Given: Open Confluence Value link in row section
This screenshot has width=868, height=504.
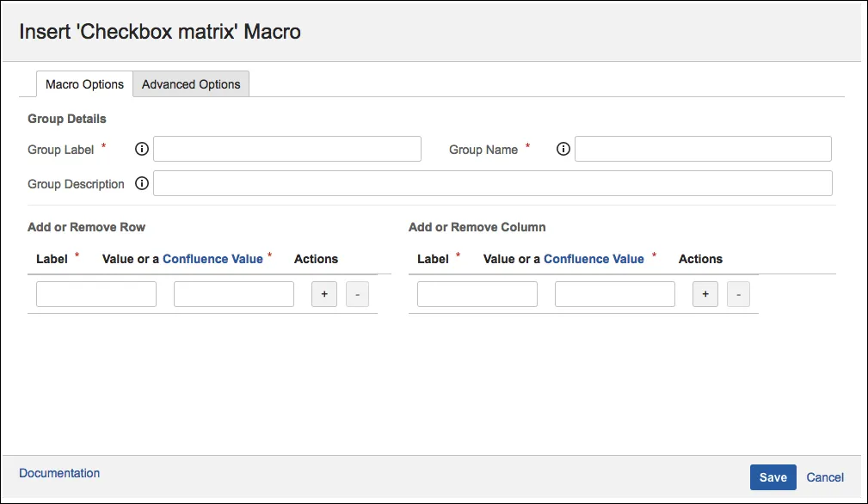Looking at the screenshot, I should click(212, 259).
